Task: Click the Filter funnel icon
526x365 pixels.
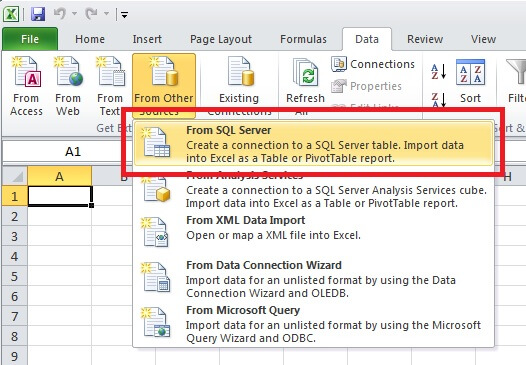Action: tap(517, 72)
